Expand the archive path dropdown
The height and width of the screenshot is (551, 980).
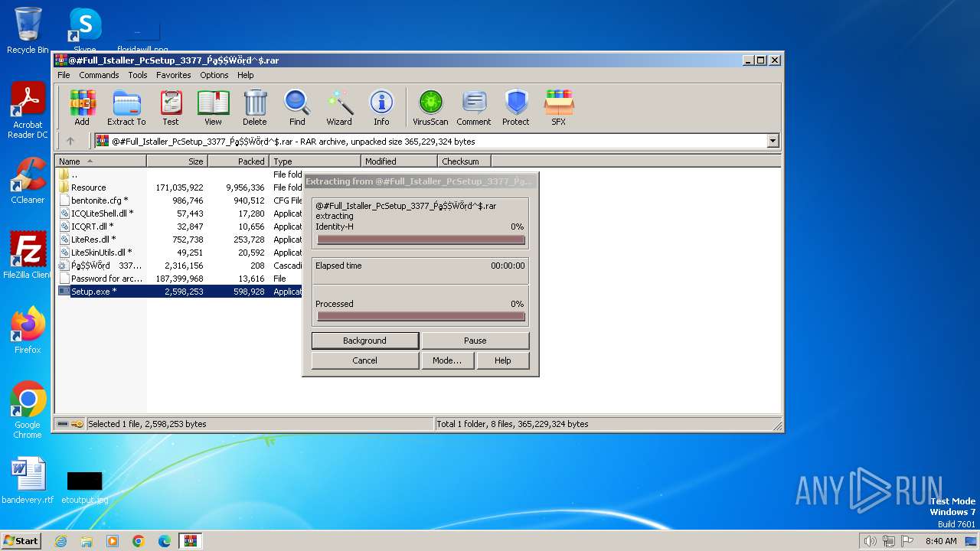click(773, 141)
